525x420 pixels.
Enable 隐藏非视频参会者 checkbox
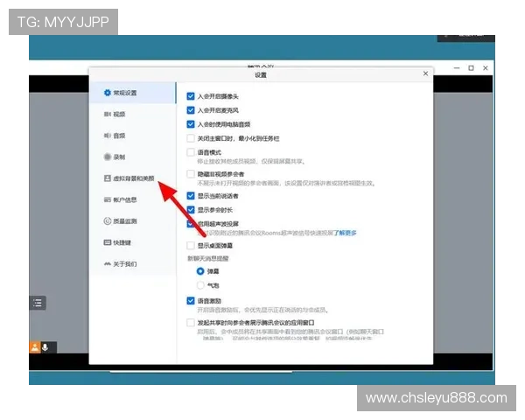point(191,174)
